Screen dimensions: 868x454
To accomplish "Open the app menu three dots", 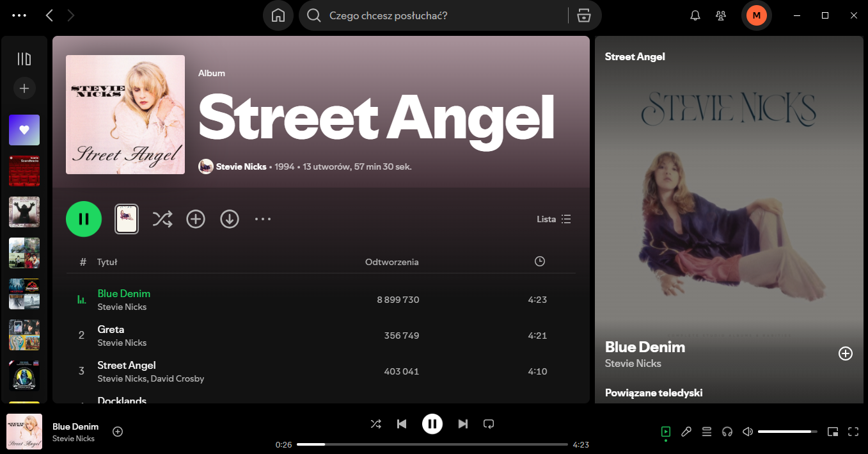I will pos(20,15).
